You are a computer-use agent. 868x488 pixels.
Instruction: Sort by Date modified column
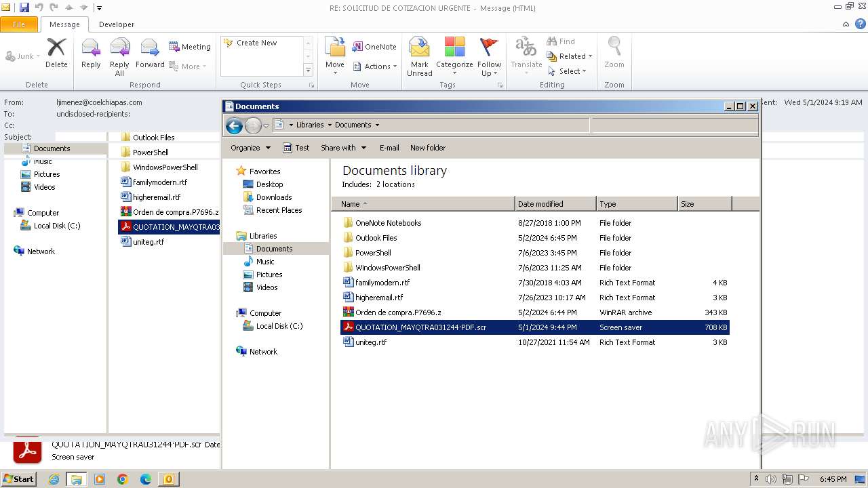pos(556,204)
